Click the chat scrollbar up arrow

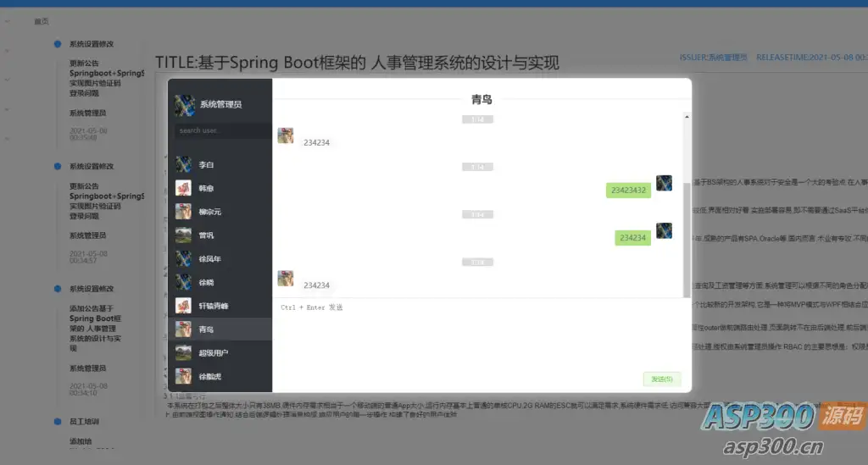pos(687,117)
